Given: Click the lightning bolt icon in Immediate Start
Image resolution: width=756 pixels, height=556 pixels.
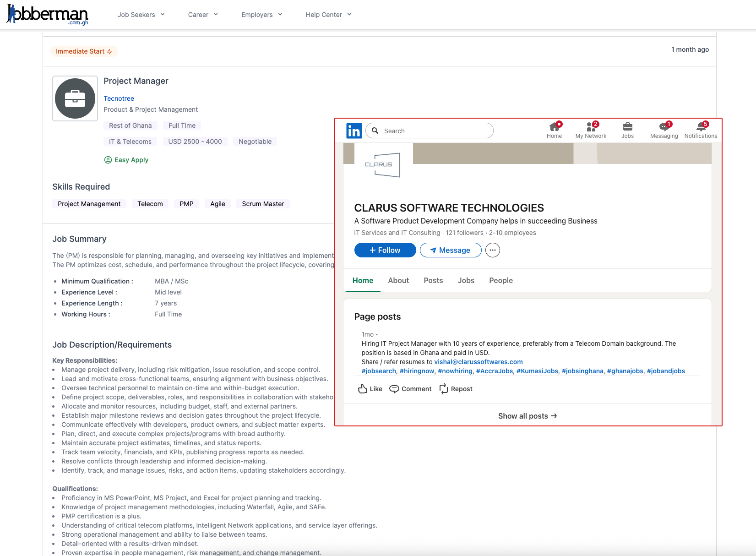Looking at the screenshot, I should point(109,52).
